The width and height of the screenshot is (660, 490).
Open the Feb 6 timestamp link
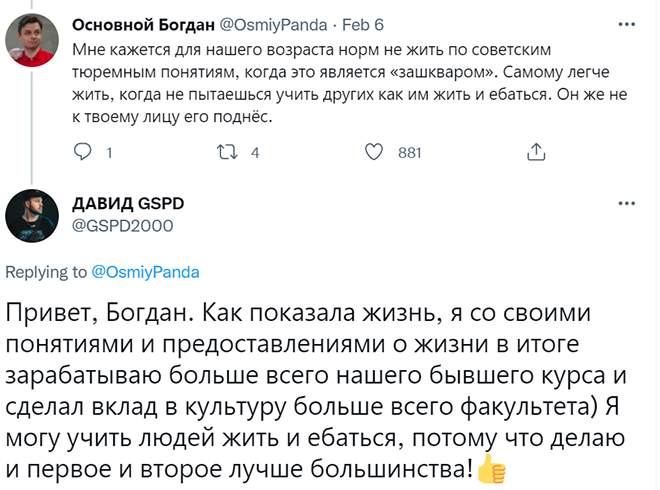click(362, 25)
